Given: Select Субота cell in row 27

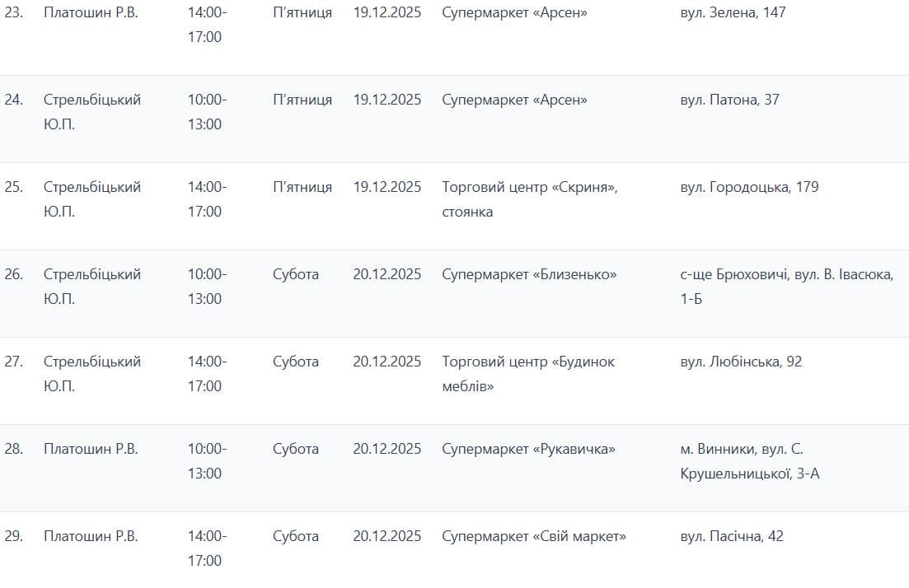Looking at the screenshot, I should pos(296,362).
